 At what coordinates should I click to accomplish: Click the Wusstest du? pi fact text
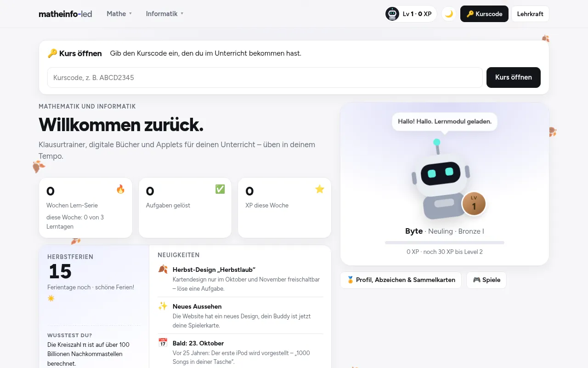tap(89, 354)
